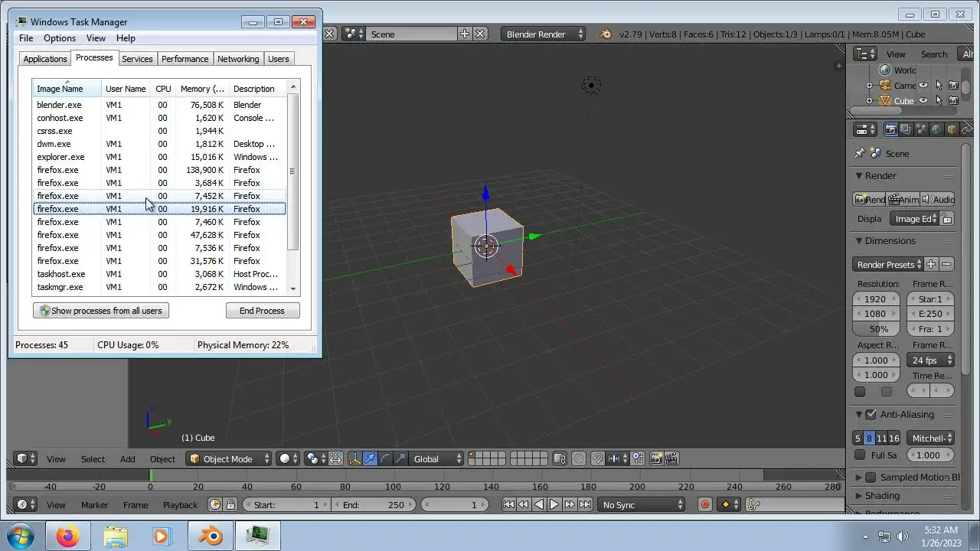The image size is (980, 551).
Task: Open the Options menu in Task Manager
Action: point(60,38)
